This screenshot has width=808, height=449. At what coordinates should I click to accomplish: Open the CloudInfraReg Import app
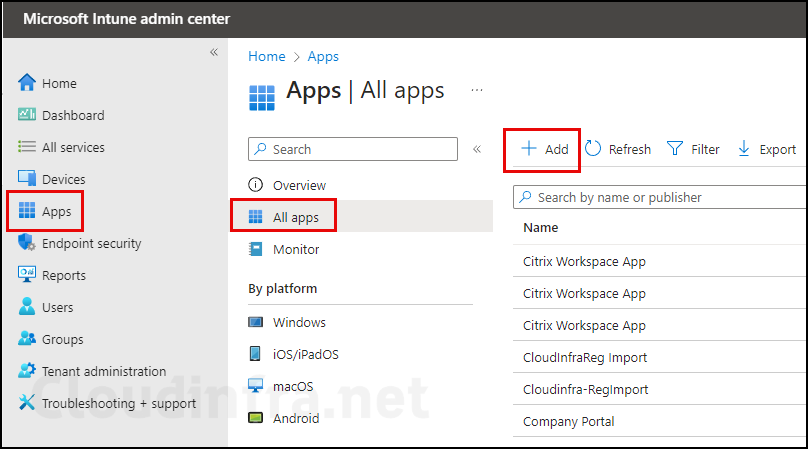pyautogui.click(x=585, y=358)
